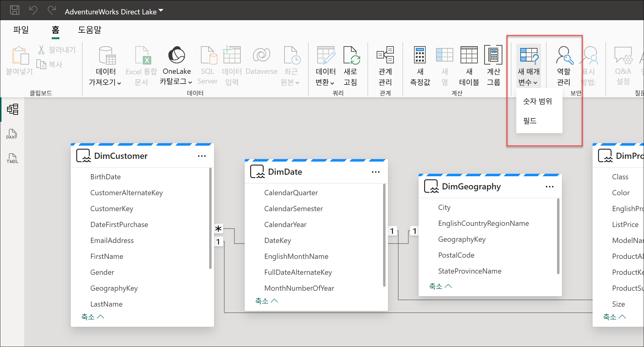The width and height of the screenshot is (644, 347).
Task: Select the DimCustomer table header
Action: pos(142,156)
